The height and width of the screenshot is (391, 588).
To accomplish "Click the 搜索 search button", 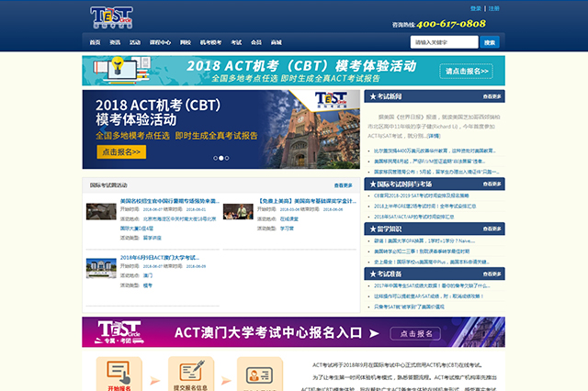I will (x=490, y=42).
